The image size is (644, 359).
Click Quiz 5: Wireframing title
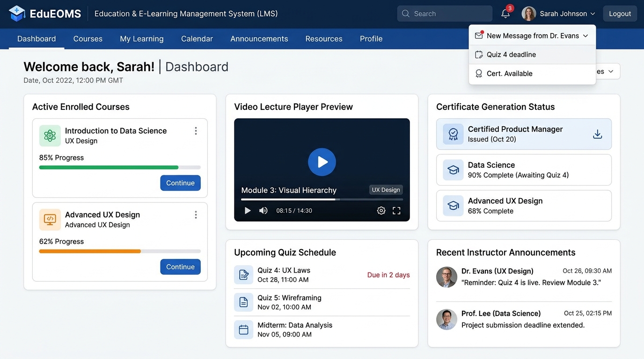point(289,298)
